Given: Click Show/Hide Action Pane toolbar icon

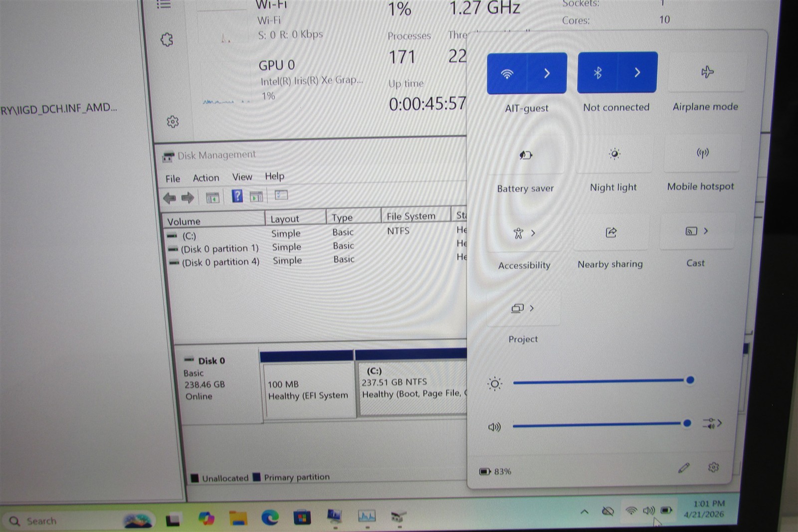Looking at the screenshot, I should coord(256,196).
